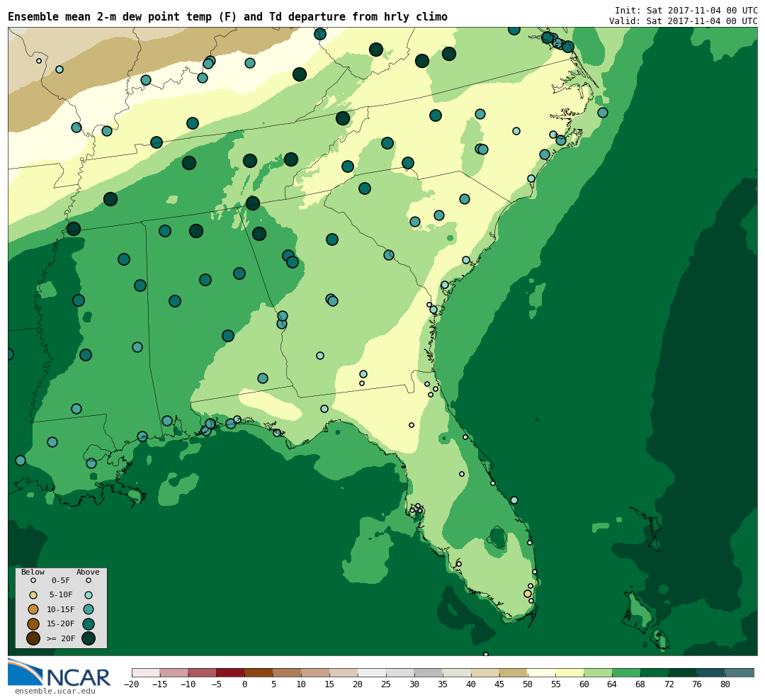Screen dimensions: 765x700
Task: Click the '0' colorbar tick label
Action: coord(245,684)
